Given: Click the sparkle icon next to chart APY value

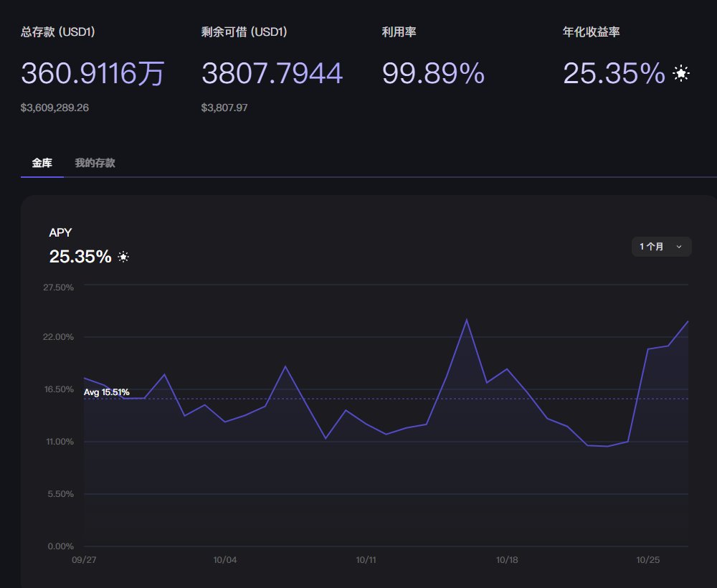Looking at the screenshot, I should (x=123, y=257).
